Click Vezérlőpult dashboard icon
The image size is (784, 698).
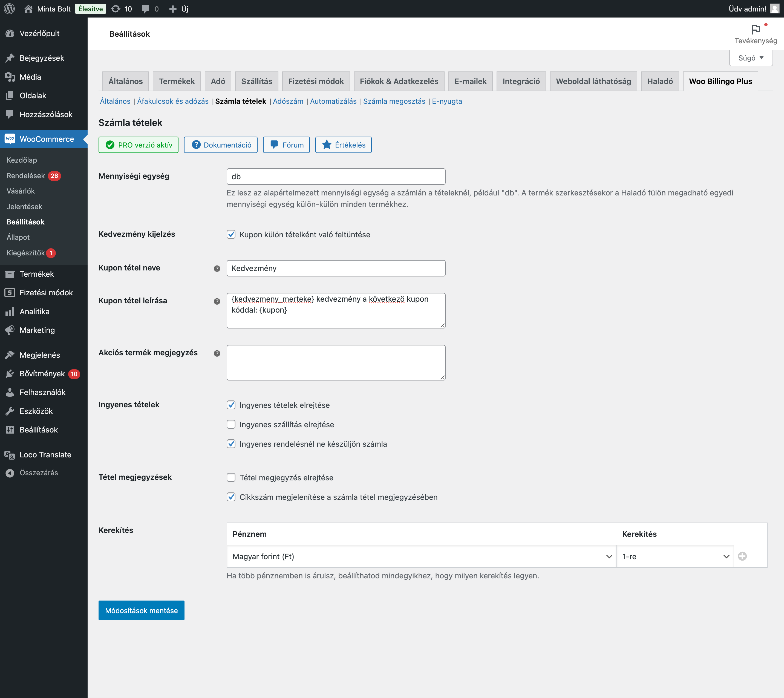tap(10, 33)
